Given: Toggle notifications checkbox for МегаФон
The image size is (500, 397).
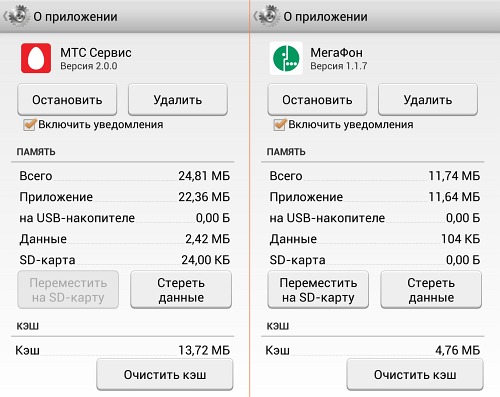Looking at the screenshot, I should point(279,125).
